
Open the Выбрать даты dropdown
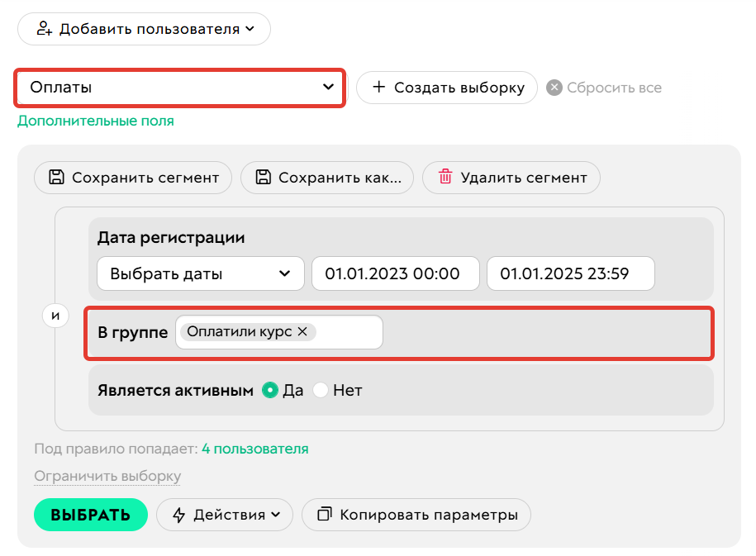(200, 273)
